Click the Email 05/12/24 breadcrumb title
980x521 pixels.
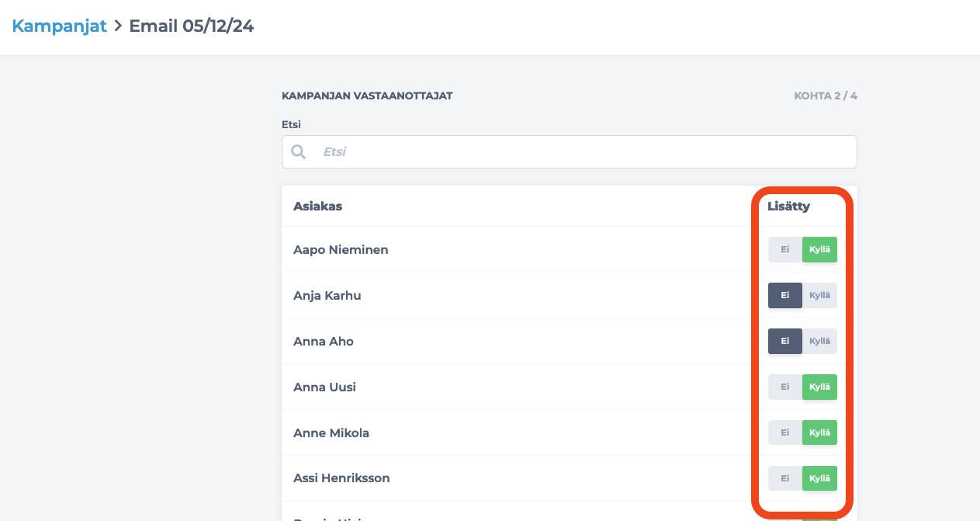191,26
